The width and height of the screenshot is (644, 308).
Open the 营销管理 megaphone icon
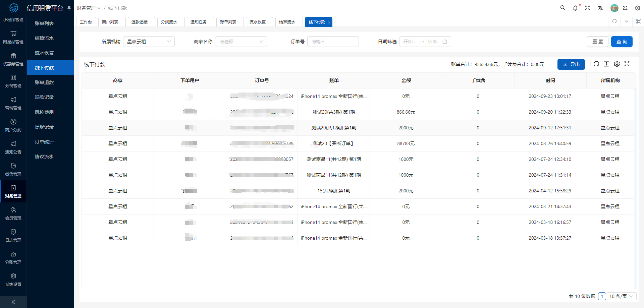point(13,100)
